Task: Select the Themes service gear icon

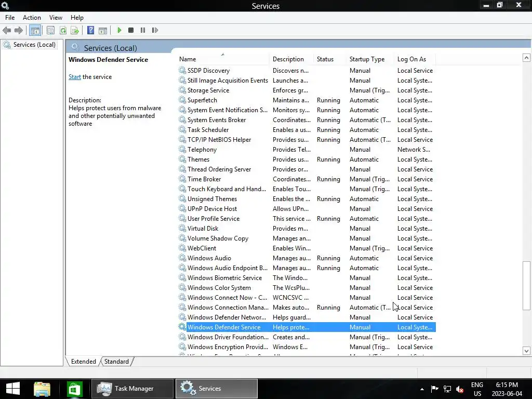Action: [182, 159]
